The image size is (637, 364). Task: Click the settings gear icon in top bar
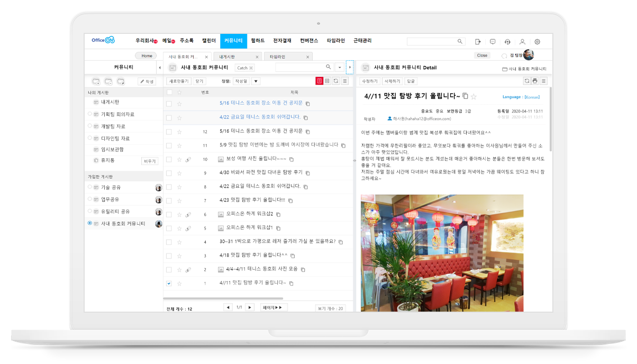pyautogui.click(x=537, y=41)
